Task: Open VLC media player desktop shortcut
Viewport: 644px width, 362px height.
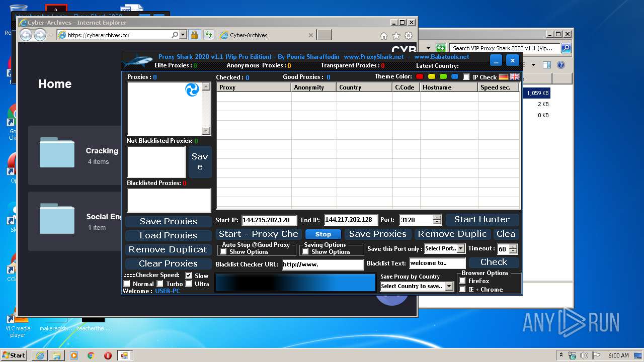Action: tap(18, 324)
